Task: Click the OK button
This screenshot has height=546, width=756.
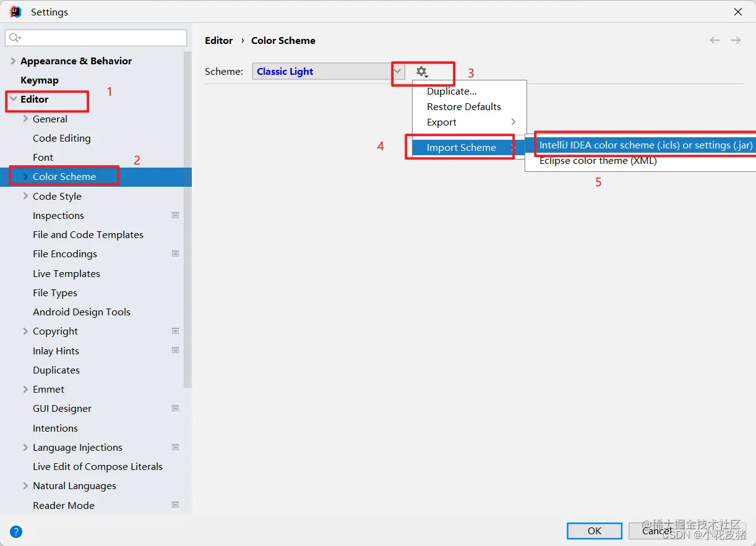Action: pos(595,531)
